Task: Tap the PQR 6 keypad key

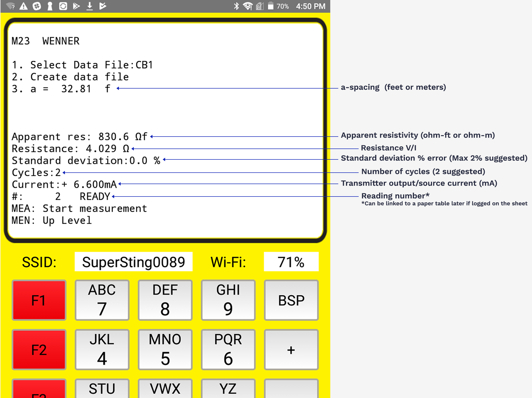Action: click(x=228, y=349)
